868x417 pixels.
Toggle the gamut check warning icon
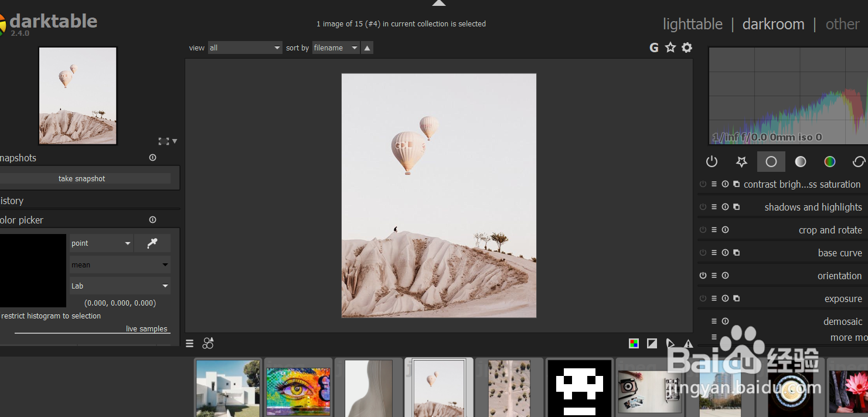(x=688, y=344)
